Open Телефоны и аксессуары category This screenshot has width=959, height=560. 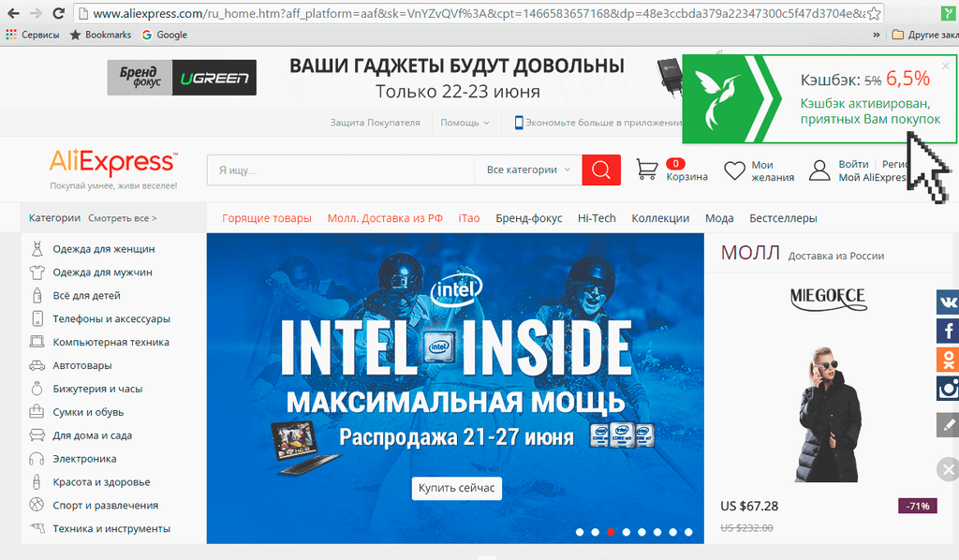(111, 318)
